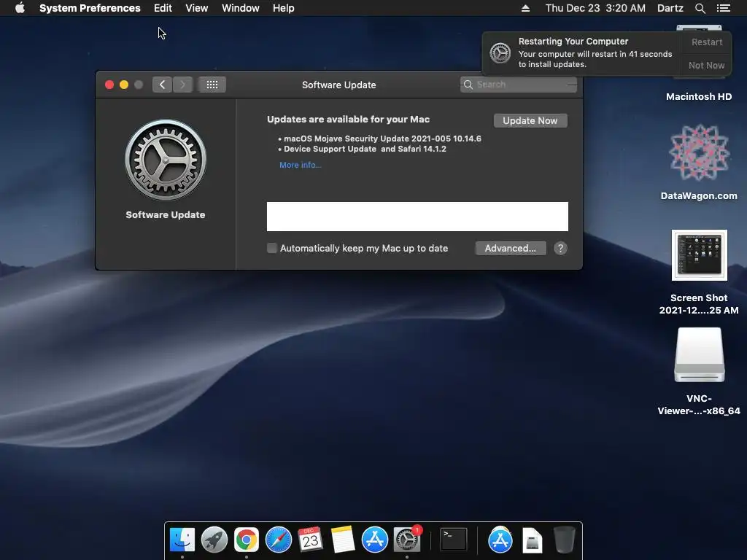Select DataWagon.com desktop icon
The height and width of the screenshot is (560, 747).
(x=699, y=153)
